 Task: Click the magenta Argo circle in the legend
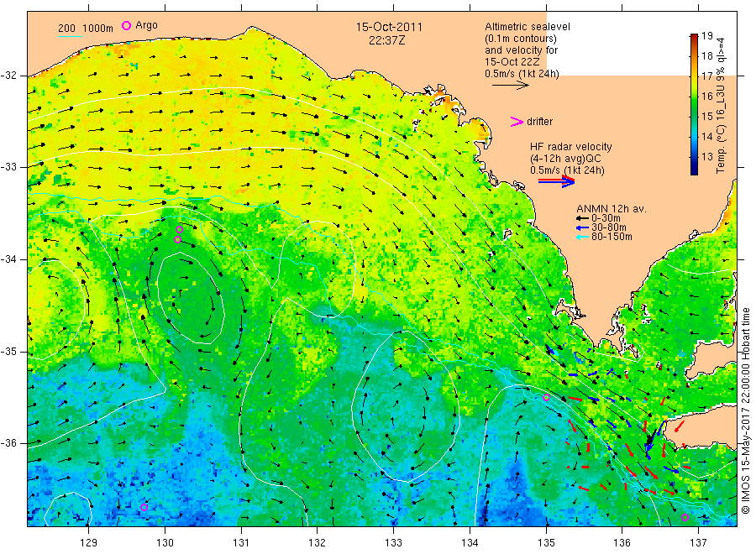point(126,25)
